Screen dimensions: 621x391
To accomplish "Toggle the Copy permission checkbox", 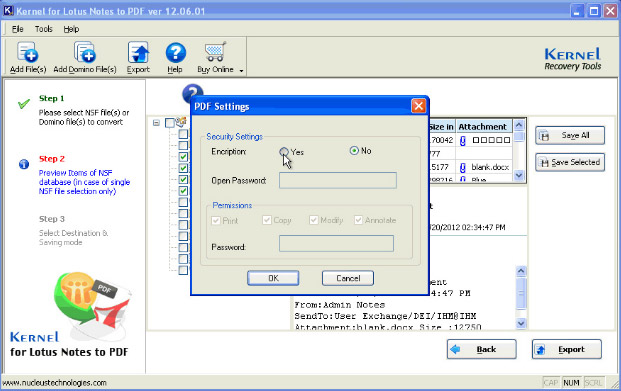I will [x=267, y=220].
